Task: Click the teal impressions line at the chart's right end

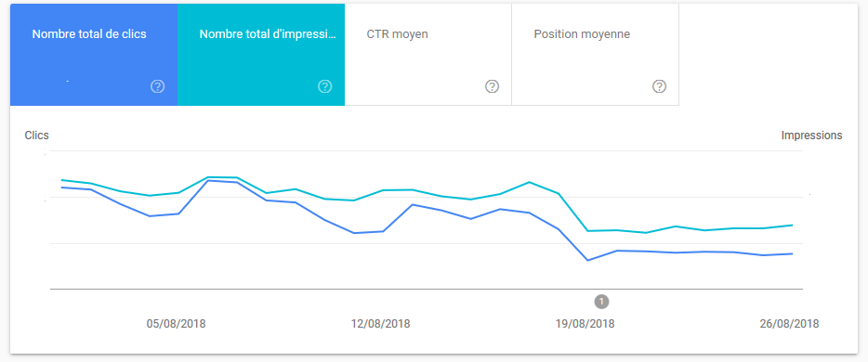Action: [x=792, y=225]
